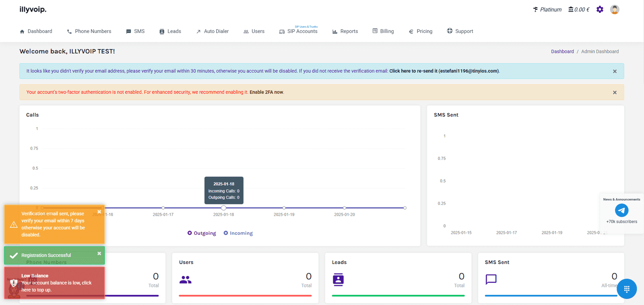
Task: Toggle the Incoming series in chart legend
Action: point(238,233)
